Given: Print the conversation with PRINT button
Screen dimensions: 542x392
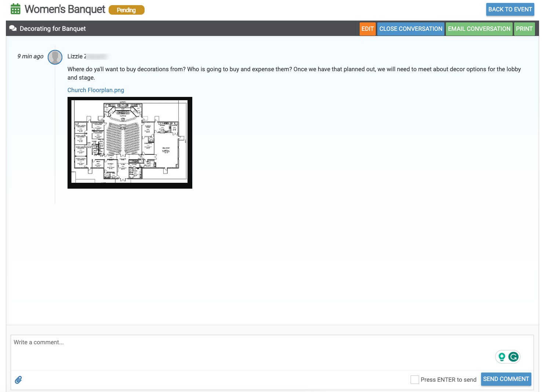Looking at the screenshot, I should (x=524, y=29).
